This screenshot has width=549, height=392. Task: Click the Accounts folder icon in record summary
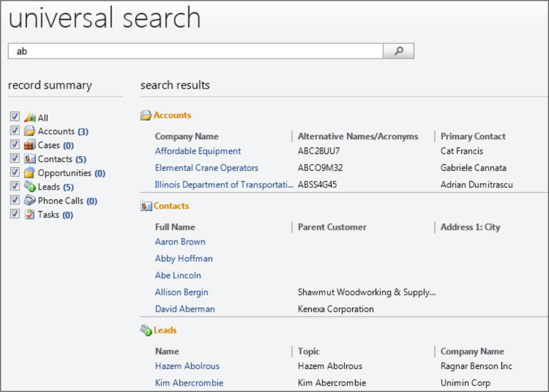[30, 131]
